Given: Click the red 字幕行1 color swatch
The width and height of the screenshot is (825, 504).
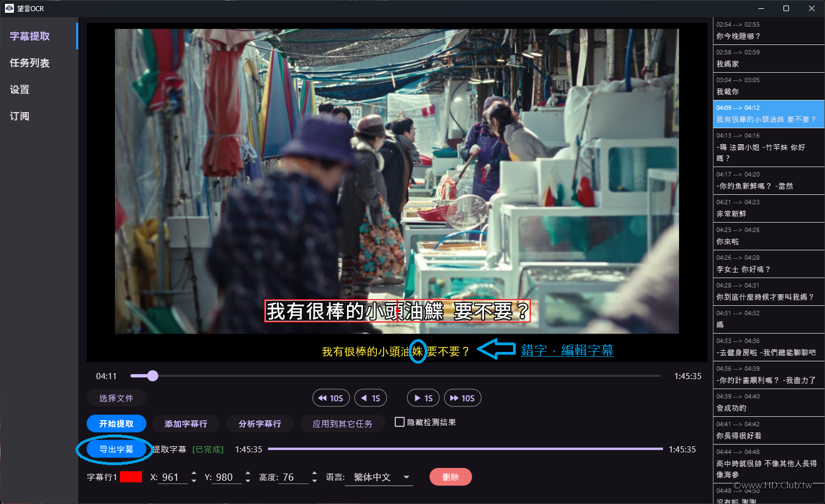Looking at the screenshot, I should click(131, 477).
